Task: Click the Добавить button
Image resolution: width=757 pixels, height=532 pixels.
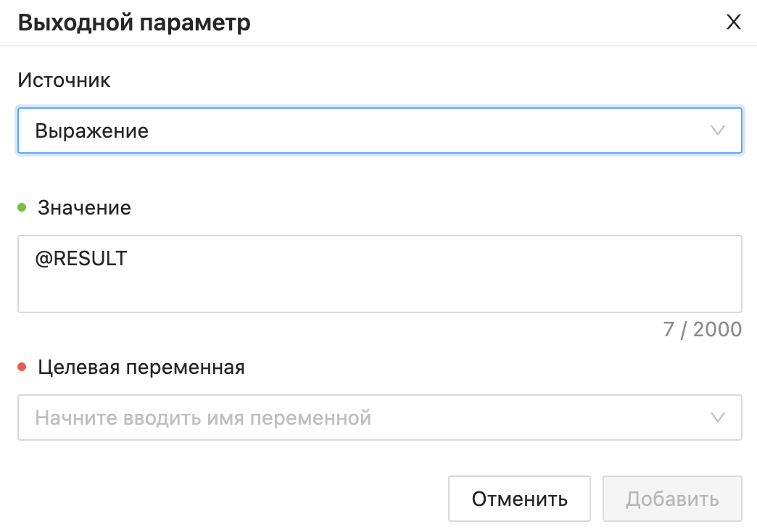Action: pos(672,499)
